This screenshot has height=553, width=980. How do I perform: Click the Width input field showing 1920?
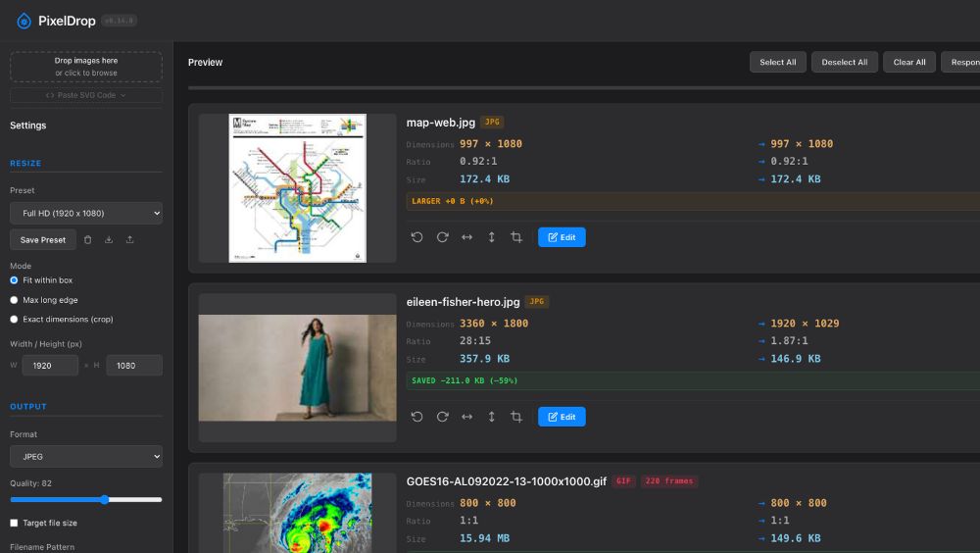pos(50,366)
